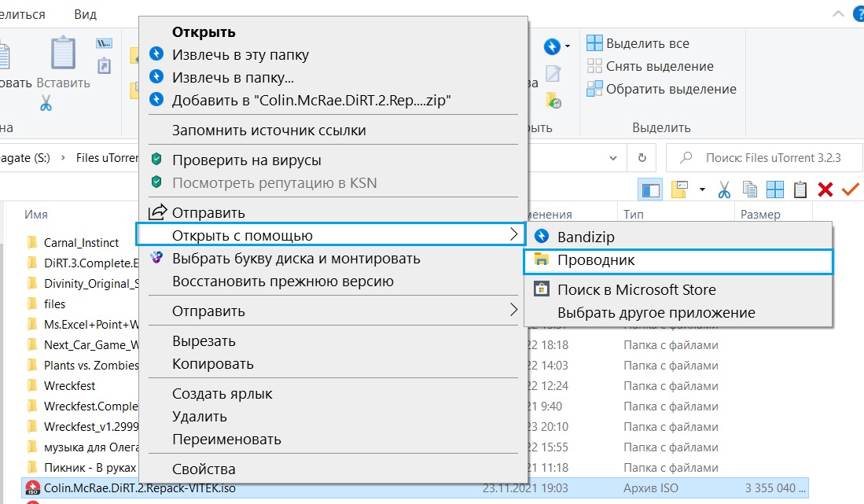
Task: Click the Вставить clipboard button
Action: coord(64,62)
